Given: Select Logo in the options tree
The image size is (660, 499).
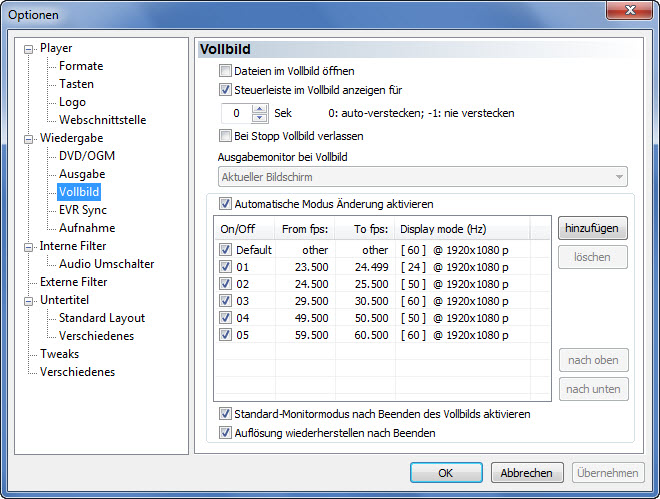Looking at the screenshot, I should point(72,102).
